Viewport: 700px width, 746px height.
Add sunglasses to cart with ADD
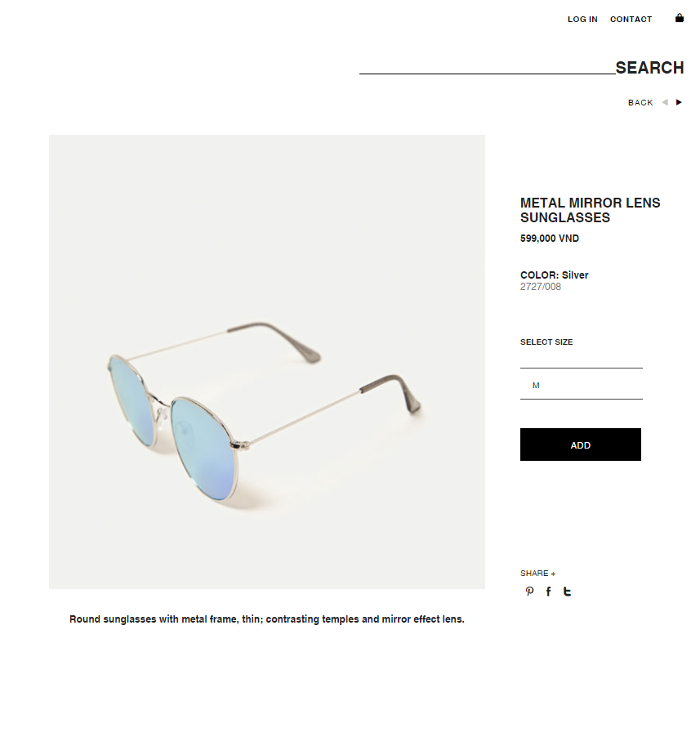(580, 444)
